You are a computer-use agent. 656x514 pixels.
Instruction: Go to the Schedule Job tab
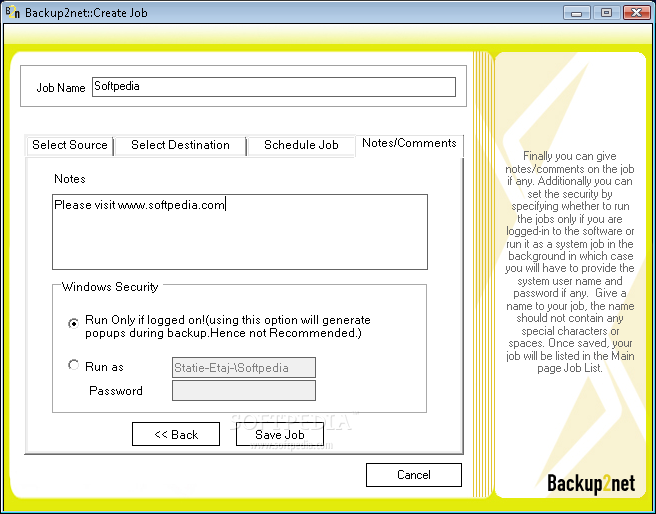coord(301,145)
